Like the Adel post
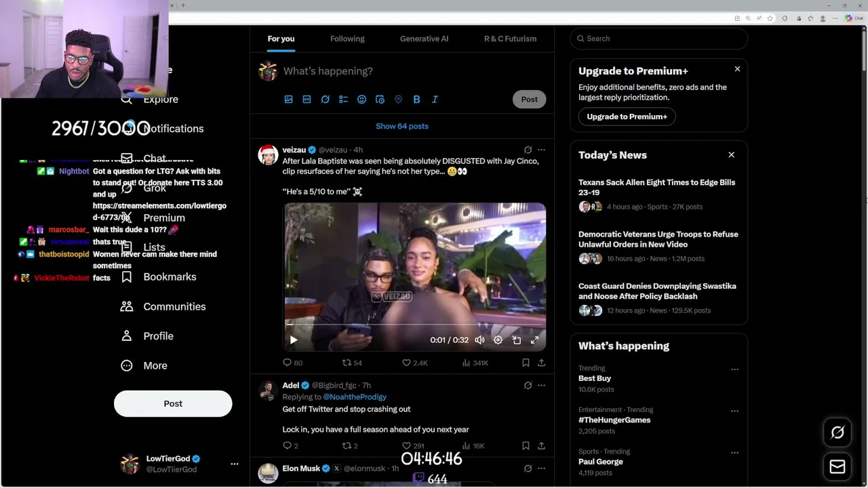The height and width of the screenshot is (488, 868). (x=413, y=445)
